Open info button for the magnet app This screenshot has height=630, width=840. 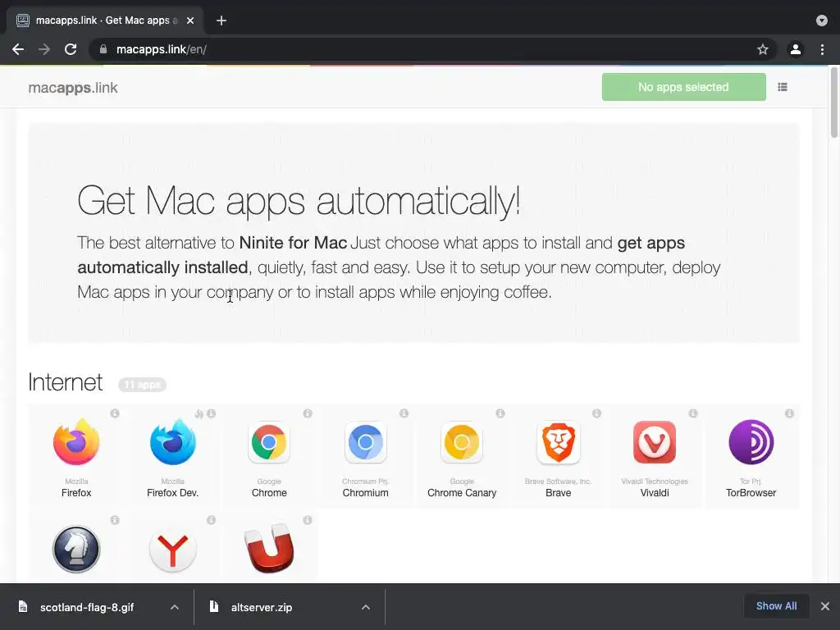pyautogui.click(x=308, y=520)
